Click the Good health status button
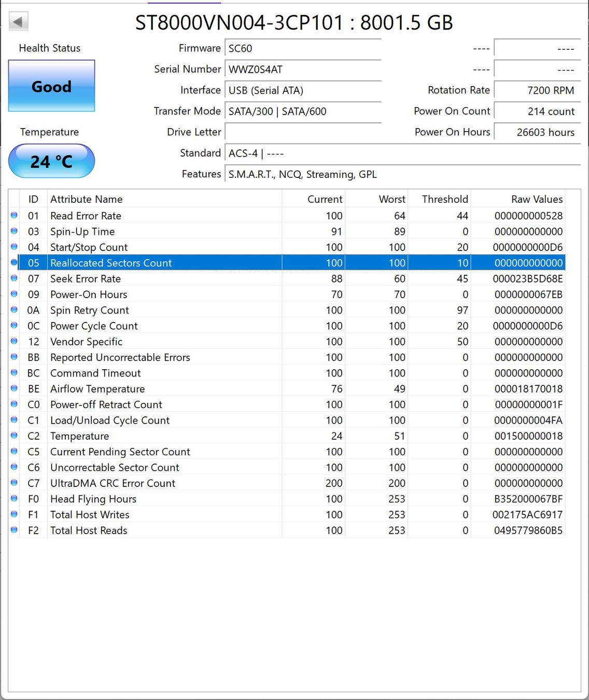 (x=51, y=86)
